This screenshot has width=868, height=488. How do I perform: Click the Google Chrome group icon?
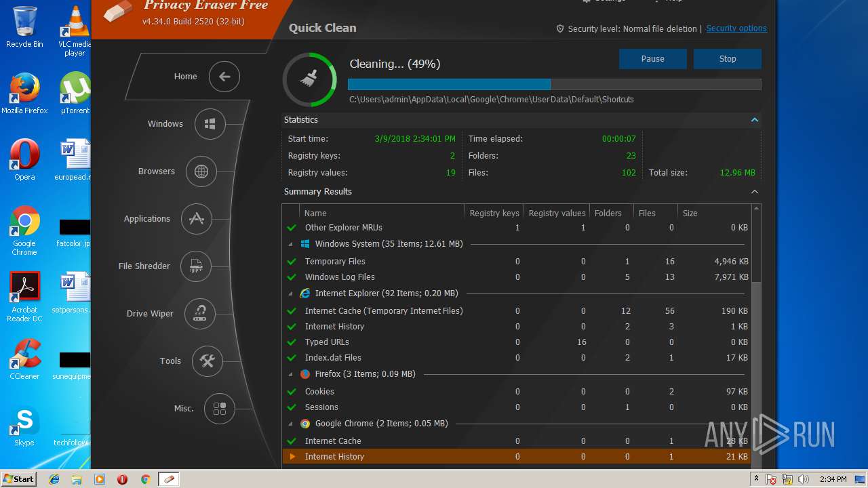point(305,424)
